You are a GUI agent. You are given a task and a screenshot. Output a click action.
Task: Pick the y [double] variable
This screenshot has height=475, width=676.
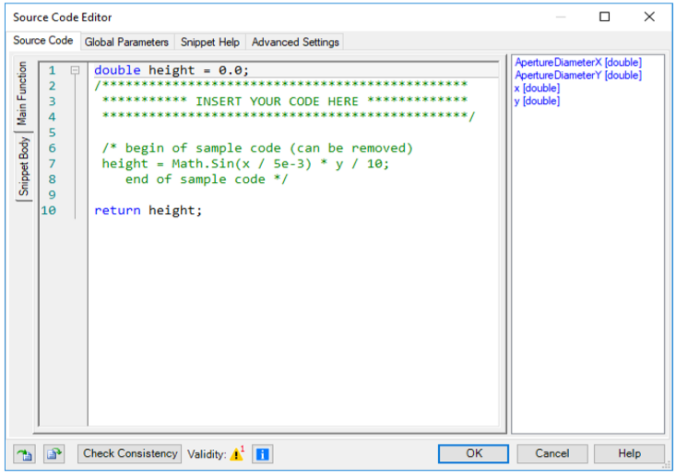pos(537,101)
